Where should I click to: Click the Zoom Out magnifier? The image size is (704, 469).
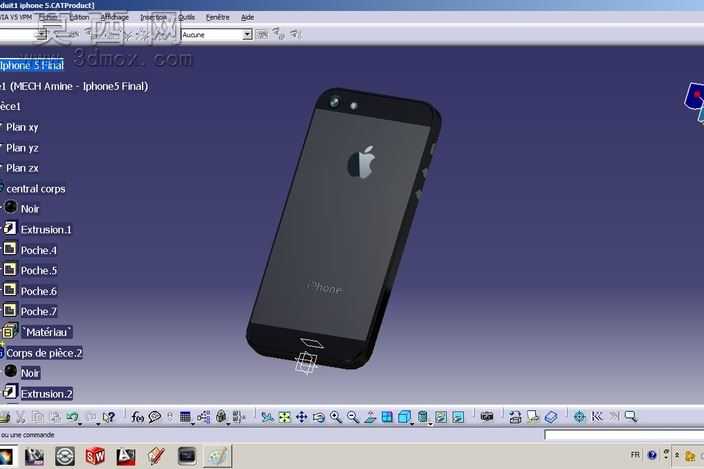click(x=353, y=417)
